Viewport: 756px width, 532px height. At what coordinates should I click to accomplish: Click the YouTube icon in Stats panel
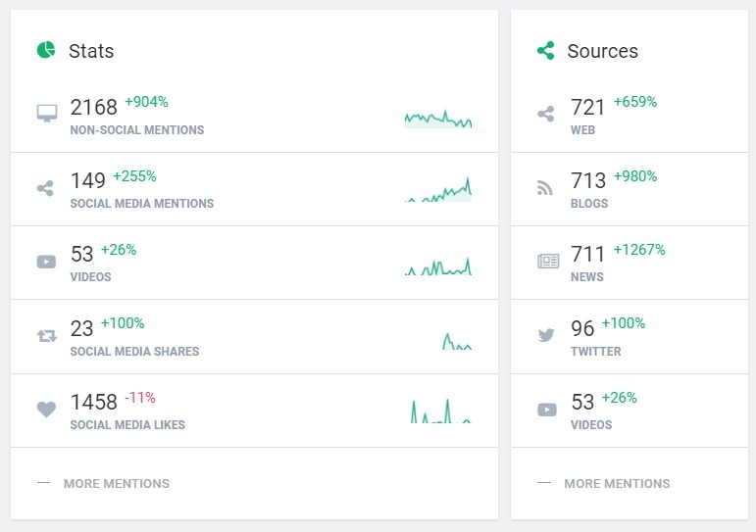(46, 262)
